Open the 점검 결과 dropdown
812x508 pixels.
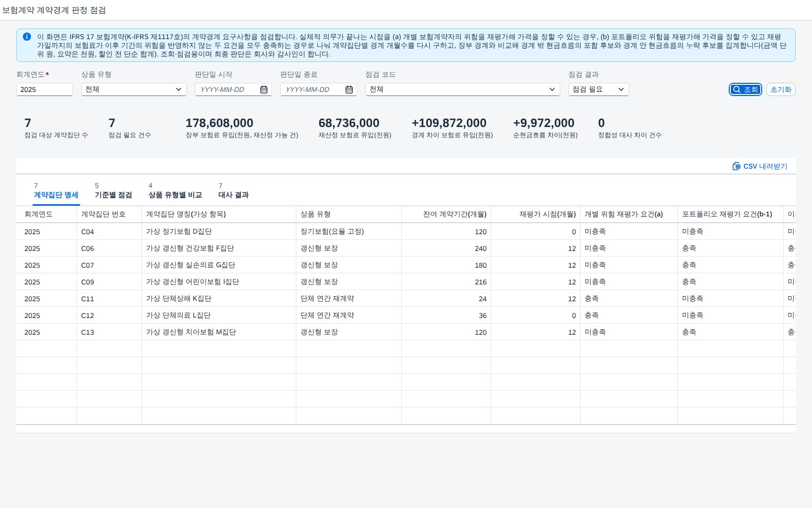coord(621,89)
